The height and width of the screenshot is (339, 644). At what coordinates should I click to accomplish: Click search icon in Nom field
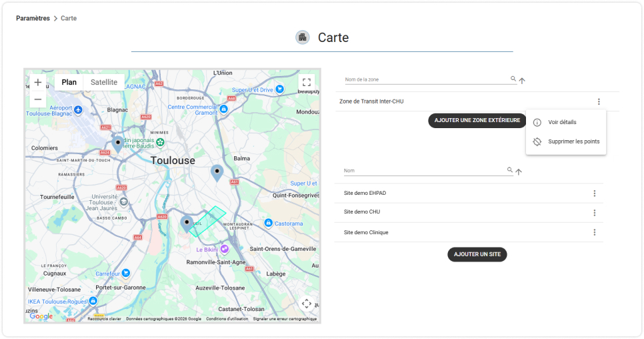click(x=510, y=169)
